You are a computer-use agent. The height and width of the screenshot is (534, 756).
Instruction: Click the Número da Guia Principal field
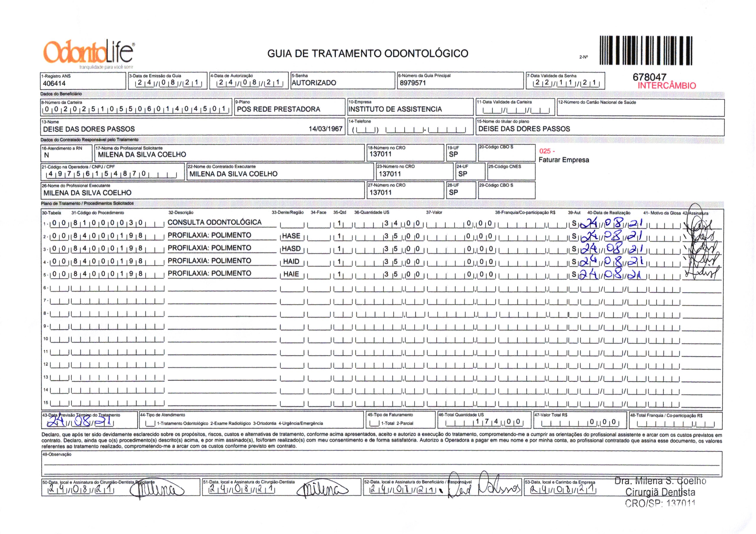point(412,83)
